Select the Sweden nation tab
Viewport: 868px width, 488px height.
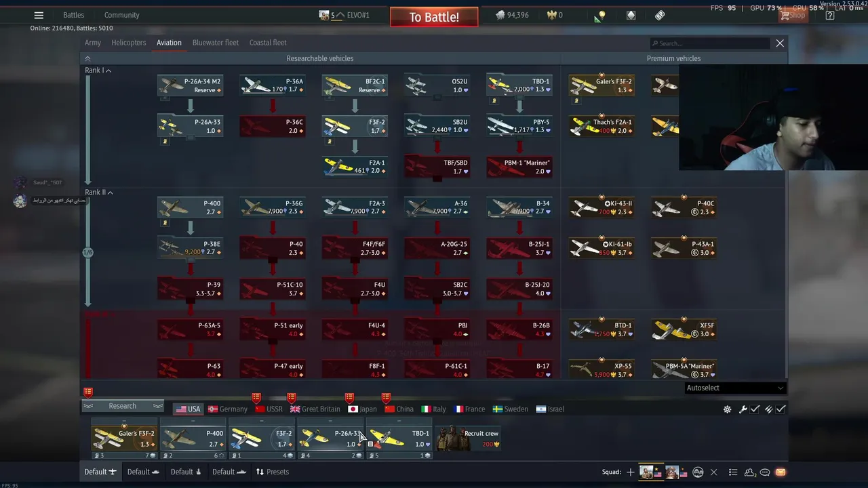pyautogui.click(x=510, y=409)
